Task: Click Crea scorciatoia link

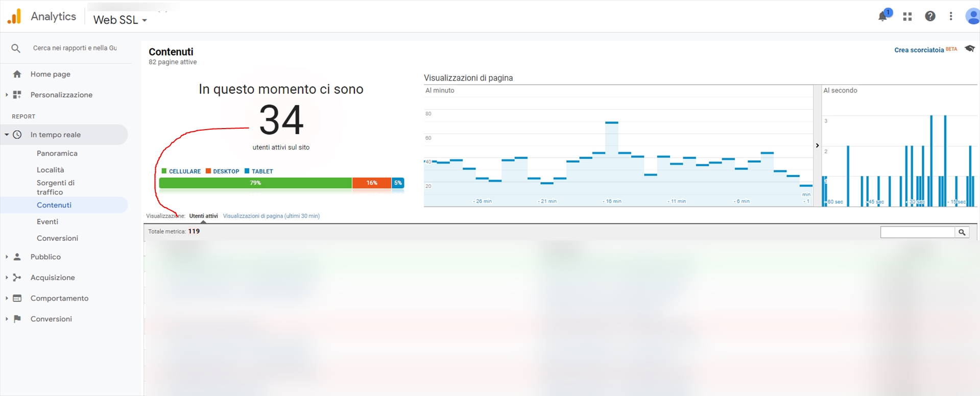Action: click(x=919, y=50)
